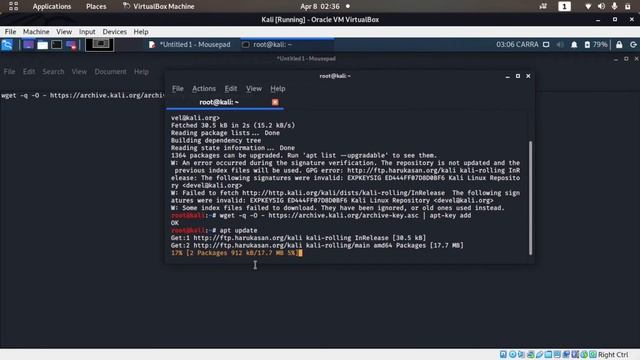Image resolution: width=640 pixels, height=360 pixels.
Task: Click the 17% download progress line
Action: 237,253
